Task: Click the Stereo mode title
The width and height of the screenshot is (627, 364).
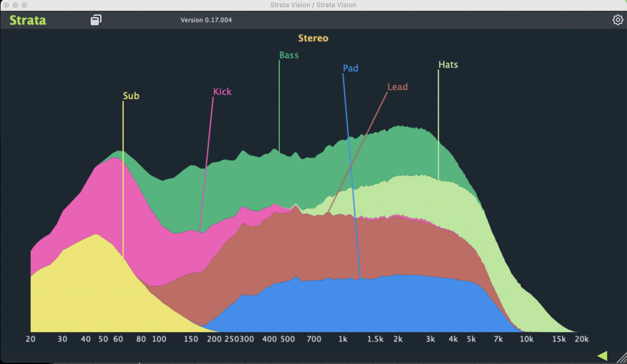Action: coord(313,38)
